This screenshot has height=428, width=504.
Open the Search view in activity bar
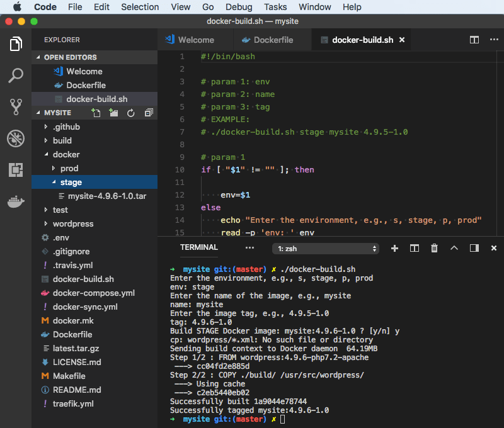point(16,76)
